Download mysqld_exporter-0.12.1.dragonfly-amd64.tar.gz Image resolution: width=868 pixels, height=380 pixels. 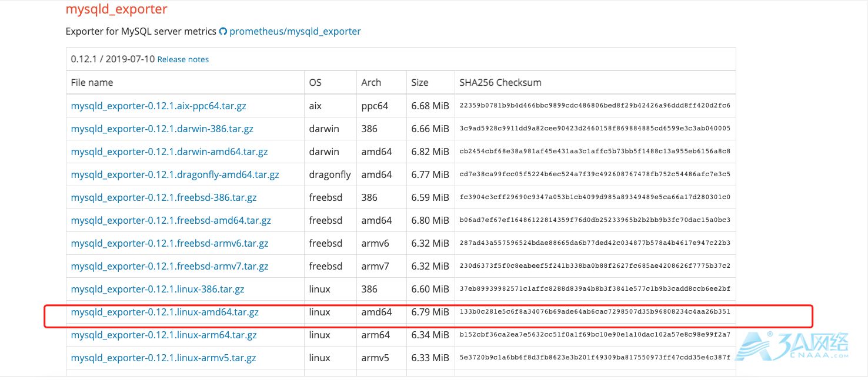[x=175, y=174]
